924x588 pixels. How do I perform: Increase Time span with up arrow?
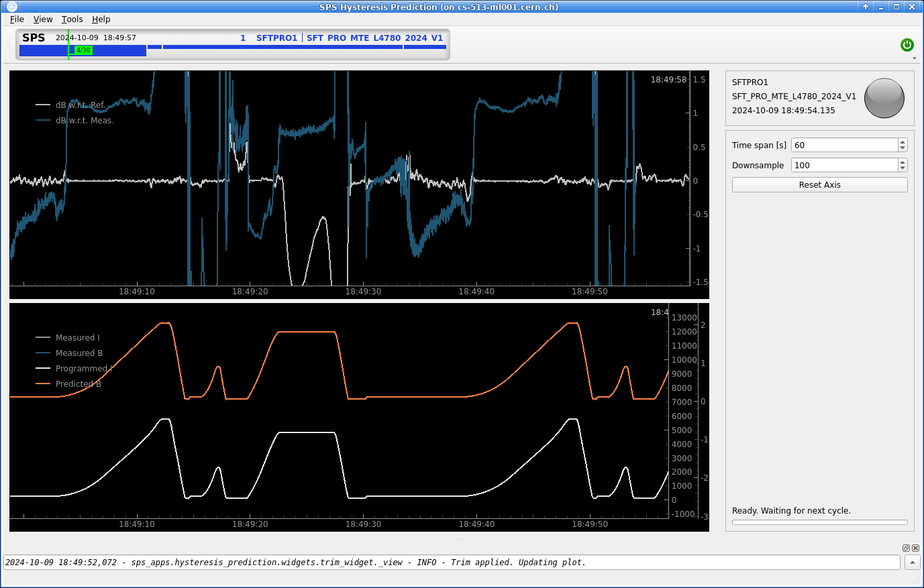(x=903, y=142)
